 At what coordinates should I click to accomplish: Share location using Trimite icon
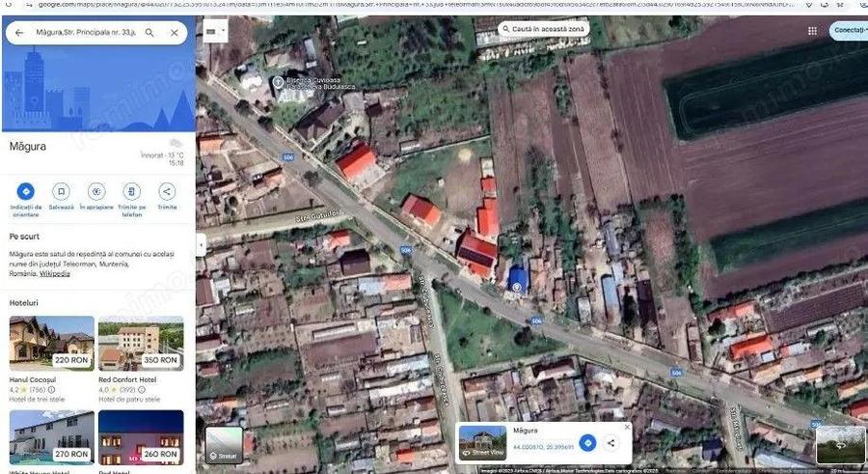point(168,191)
